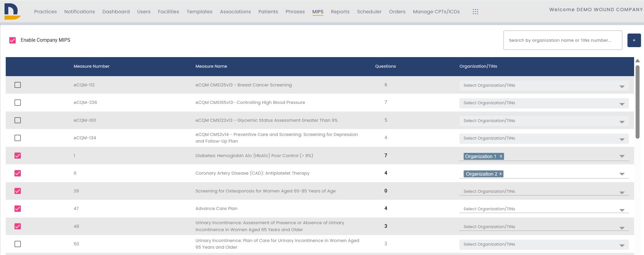Open organization dropdown for Controlling High Blood Pressure
Image resolution: width=644 pixels, height=255 pixels.
click(x=544, y=103)
